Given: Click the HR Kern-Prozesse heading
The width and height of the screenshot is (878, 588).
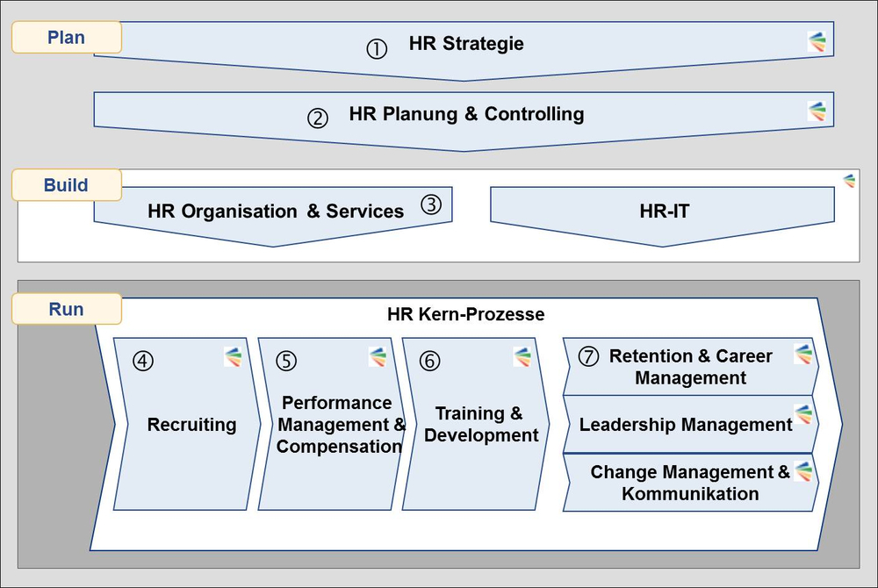Looking at the screenshot, I should 466,314.
